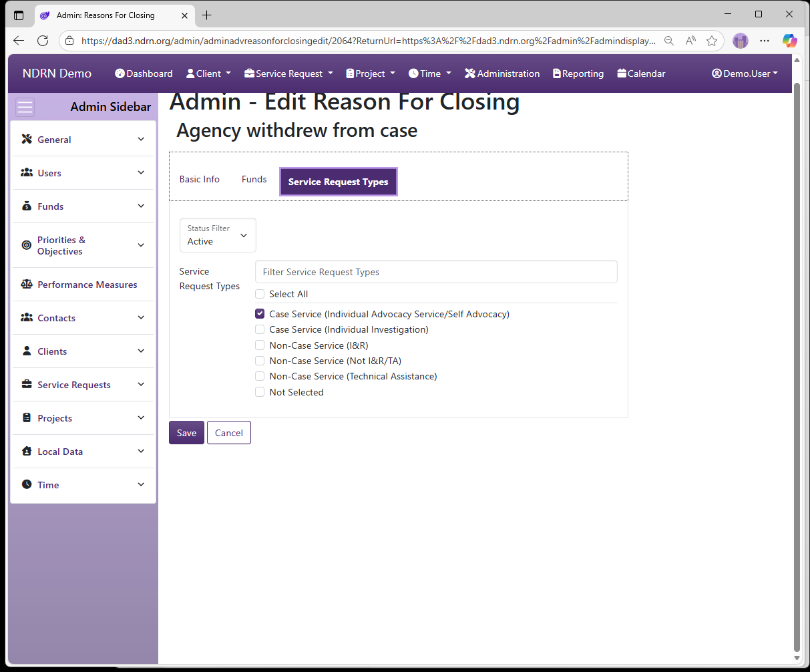Open Administration in navbar
The height and width of the screenshot is (672, 810).
(x=502, y=73)
